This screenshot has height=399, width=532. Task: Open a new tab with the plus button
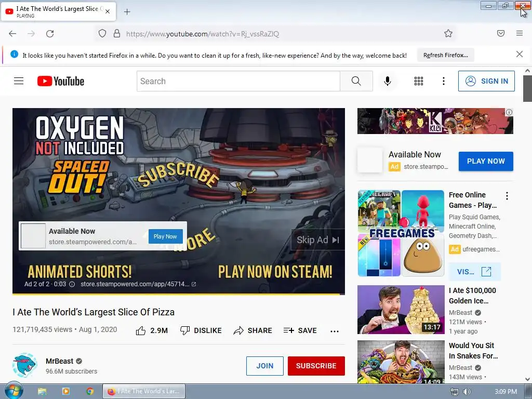pos(127,12)
